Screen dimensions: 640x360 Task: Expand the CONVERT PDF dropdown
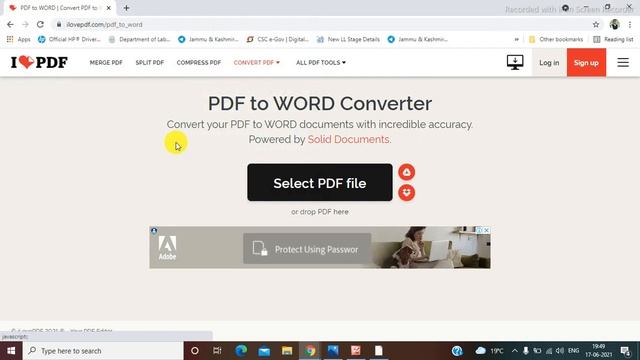(x=257, y=62)
